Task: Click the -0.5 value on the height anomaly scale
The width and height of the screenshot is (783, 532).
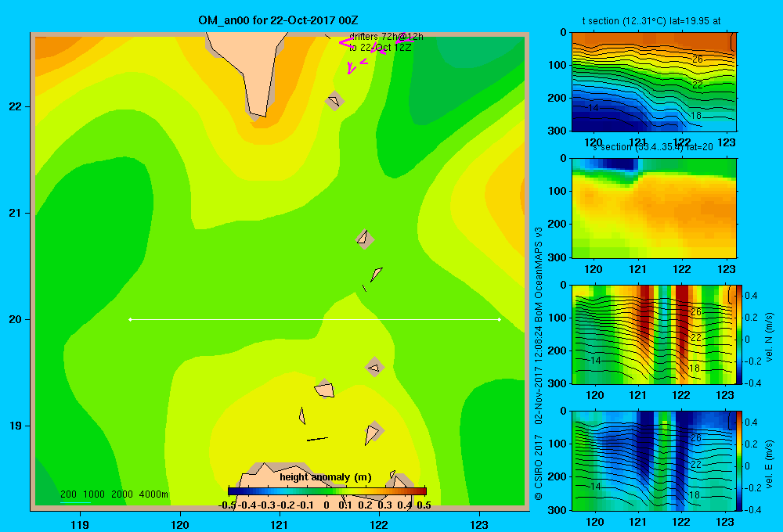Action: [227, 505]
